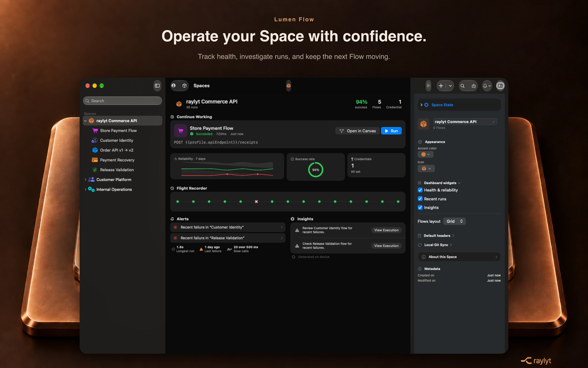Open the space Icon picker dropdown

click(x=426, y=168)
